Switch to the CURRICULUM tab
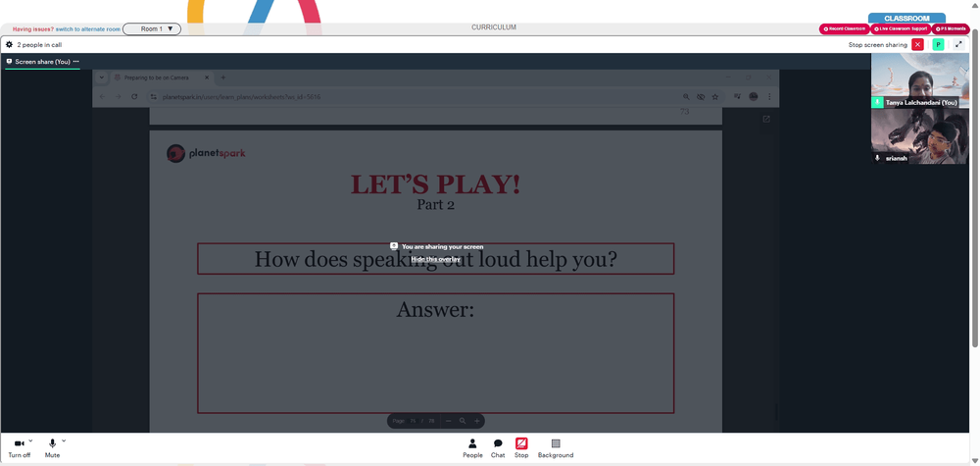 494,27
